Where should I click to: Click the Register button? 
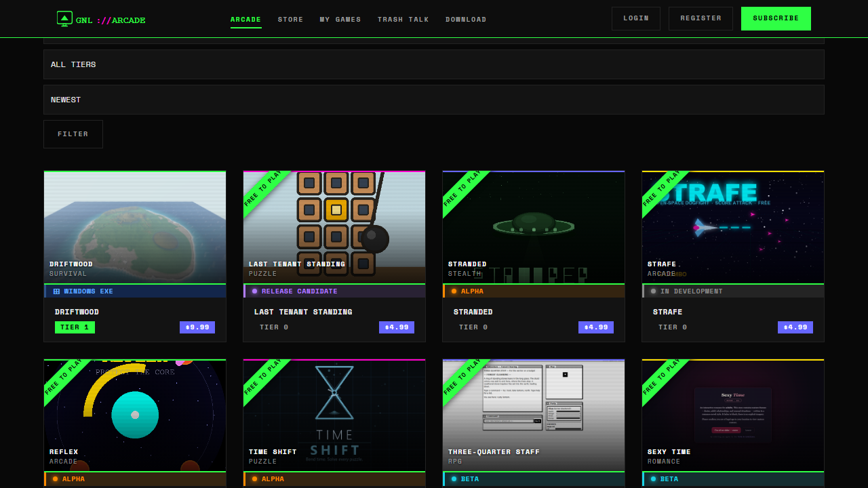[701, 18]
